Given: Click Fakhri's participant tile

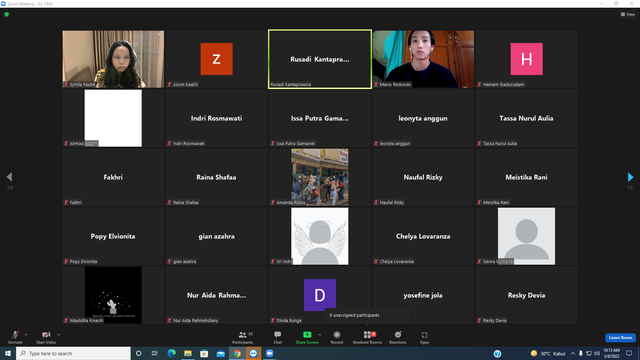Looking at the screenshot, I should (x=113, y=177).
